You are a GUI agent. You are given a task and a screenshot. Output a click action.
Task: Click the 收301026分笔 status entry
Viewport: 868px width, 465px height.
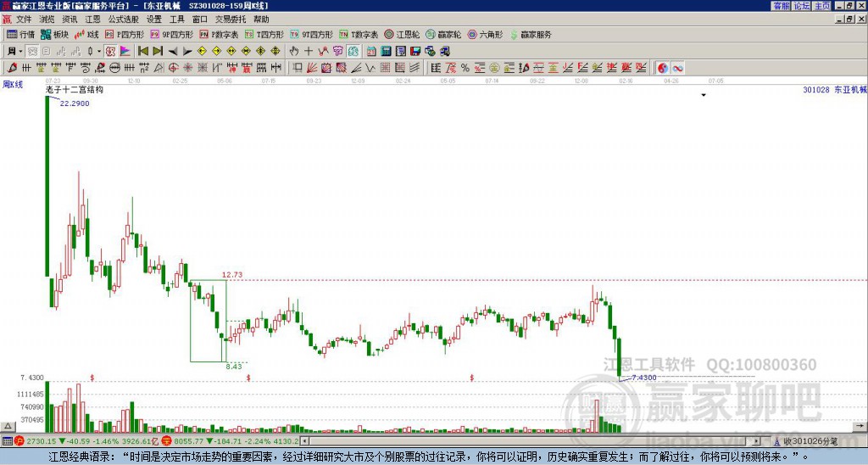[810, 441]
